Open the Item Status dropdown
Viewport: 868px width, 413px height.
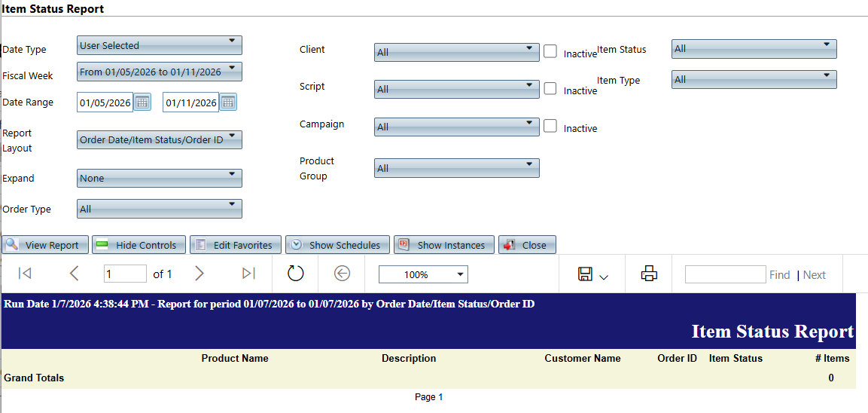(x=754, y=49)
